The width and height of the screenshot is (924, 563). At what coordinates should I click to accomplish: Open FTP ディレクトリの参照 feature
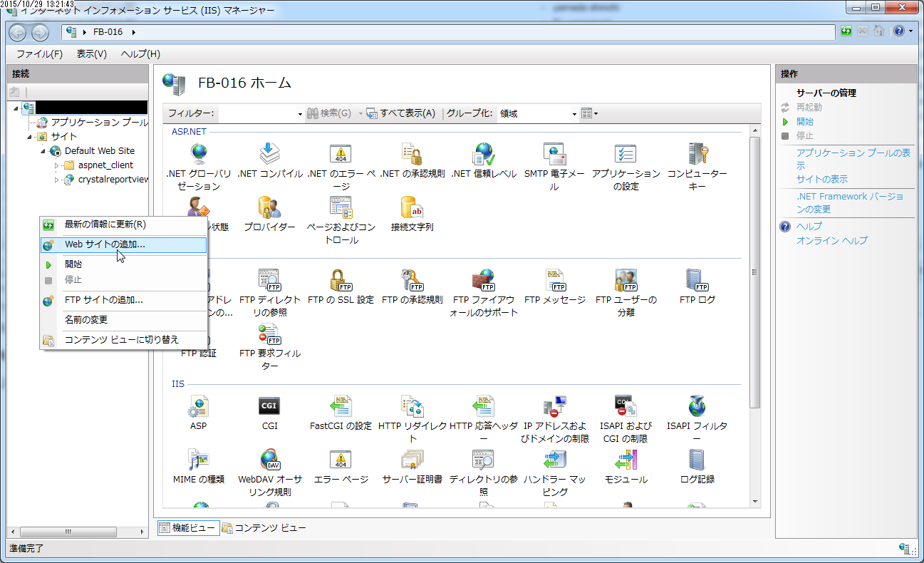(270, 293)
